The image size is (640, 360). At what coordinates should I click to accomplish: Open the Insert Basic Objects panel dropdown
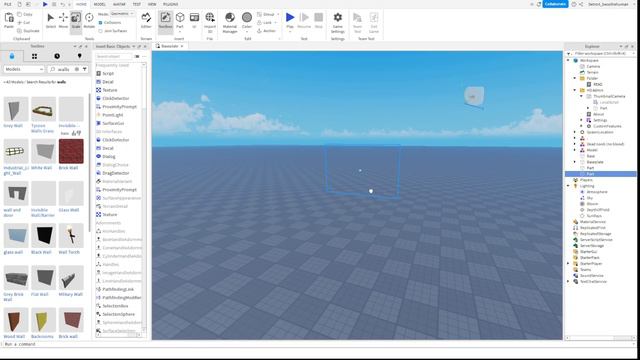133,46
